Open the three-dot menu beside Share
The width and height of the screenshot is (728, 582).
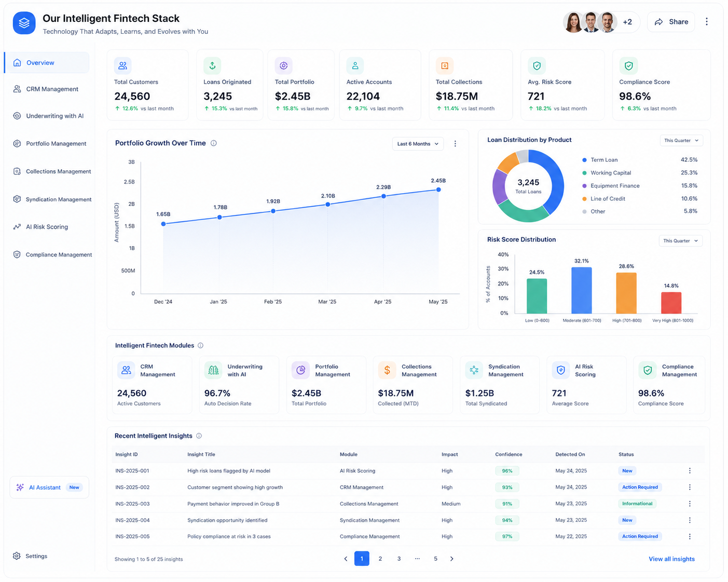click(706, 22)
